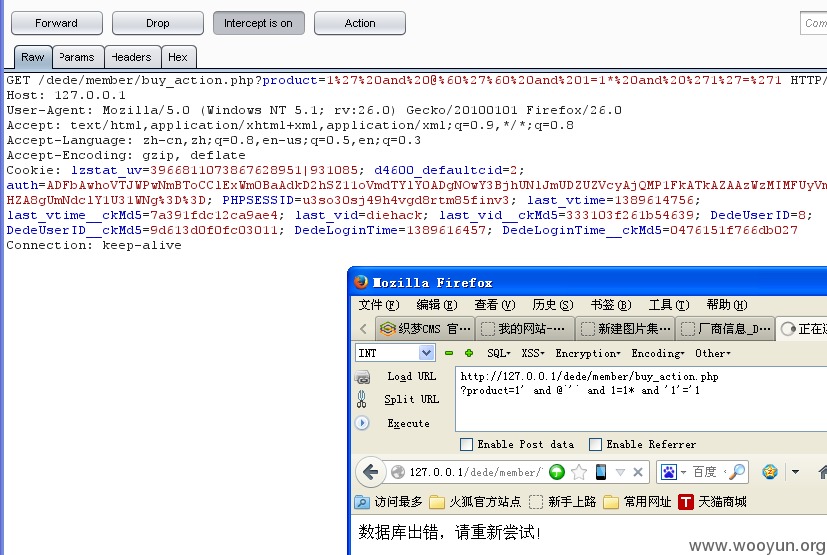Switch to the Params tab
The width and height of the screenshot is (827, 555).
[77, 57]
